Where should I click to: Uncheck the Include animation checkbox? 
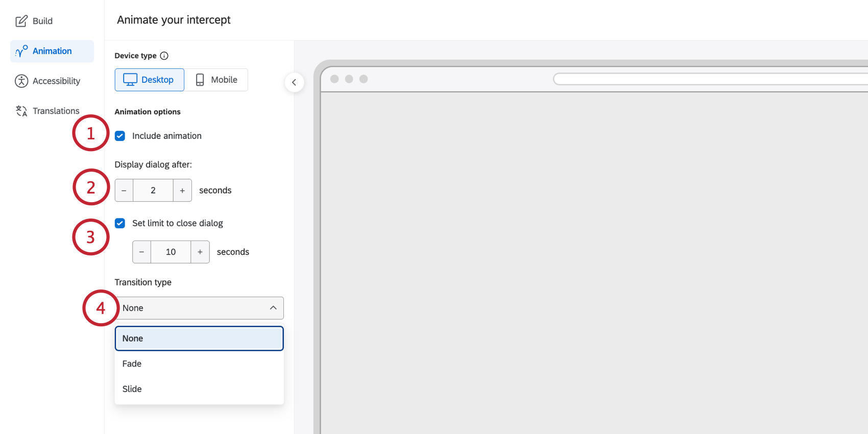pyautogui.click(x=120, y=136)
